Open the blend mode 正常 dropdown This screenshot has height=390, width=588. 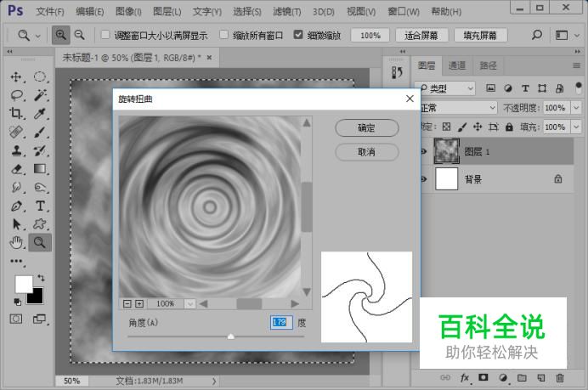tap(458, 108)
